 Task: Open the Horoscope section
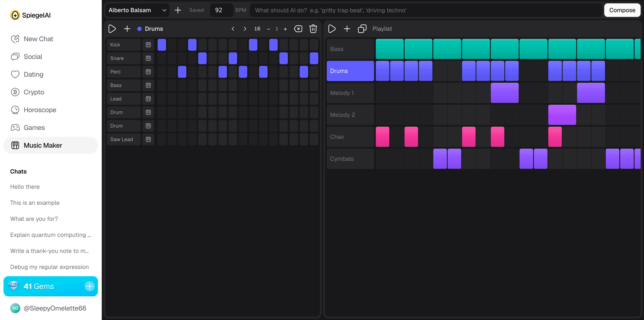[x=51, y=110]
